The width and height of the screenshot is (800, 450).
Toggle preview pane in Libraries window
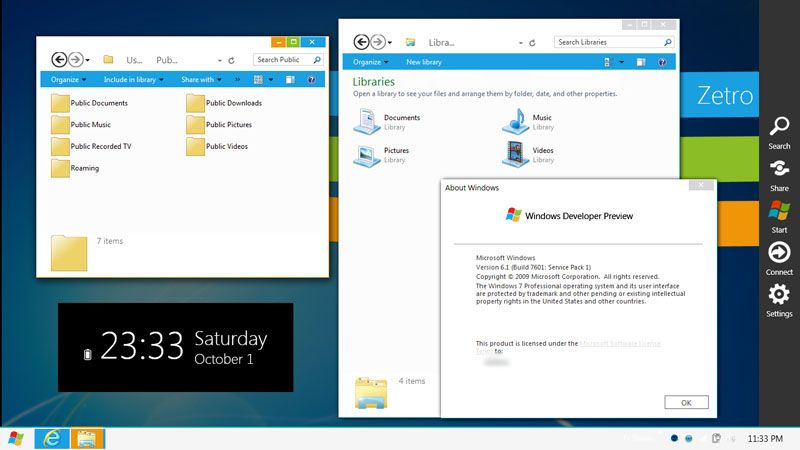(641, 62)
